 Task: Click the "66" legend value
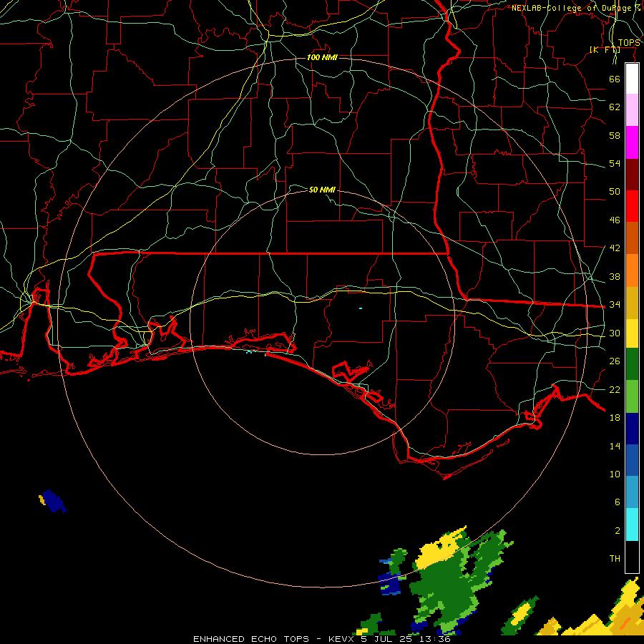[615, 79]
